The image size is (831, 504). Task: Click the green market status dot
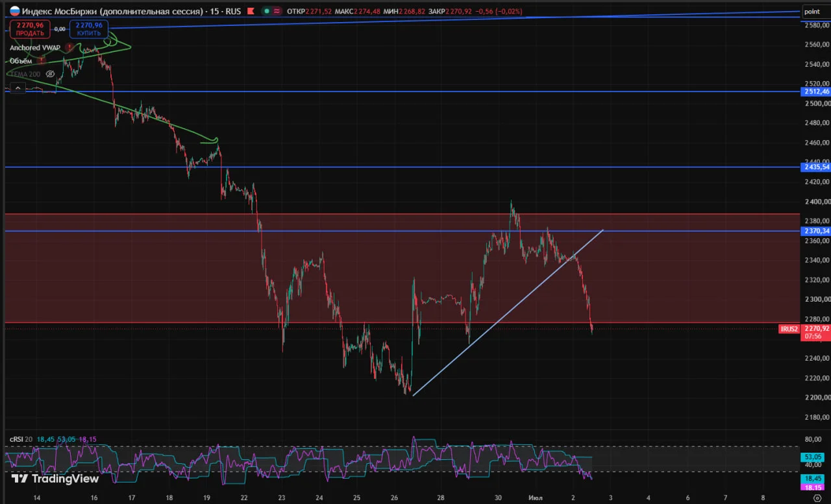267,12
